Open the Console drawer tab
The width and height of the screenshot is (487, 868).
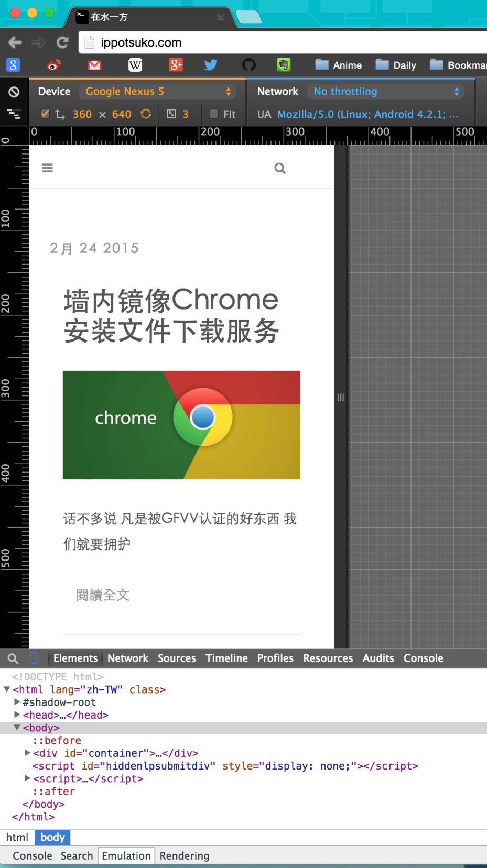tap(33, 856)
